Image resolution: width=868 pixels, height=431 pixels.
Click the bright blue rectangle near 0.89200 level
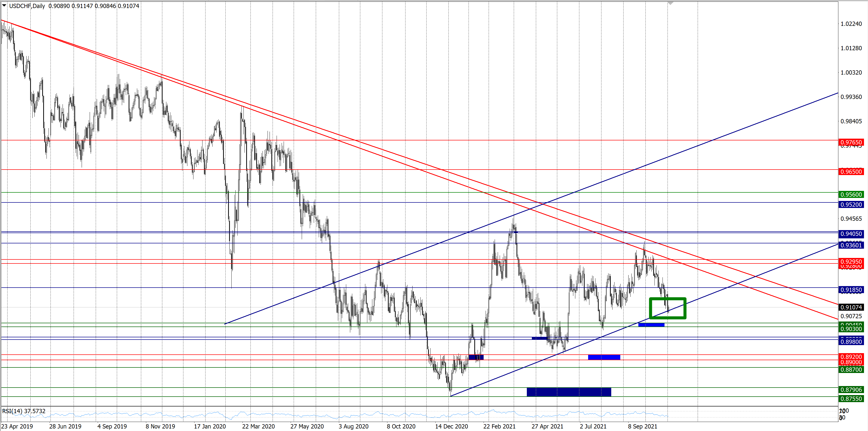tap(604, 357)
